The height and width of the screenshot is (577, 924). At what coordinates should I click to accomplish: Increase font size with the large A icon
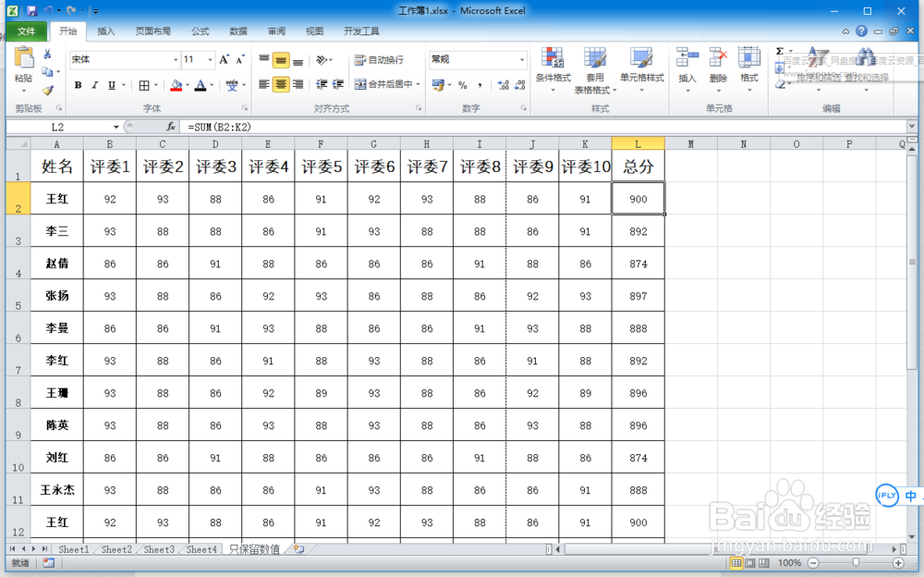224,59
